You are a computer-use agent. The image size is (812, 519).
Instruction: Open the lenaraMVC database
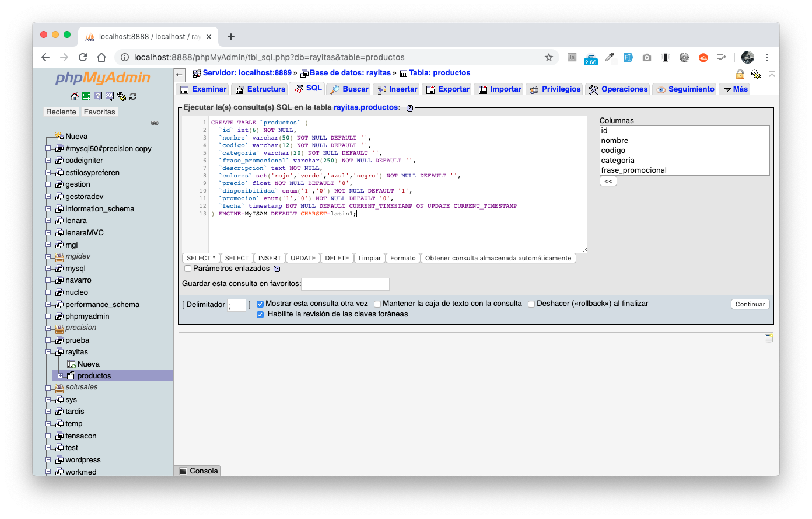(x=85, y=233)
